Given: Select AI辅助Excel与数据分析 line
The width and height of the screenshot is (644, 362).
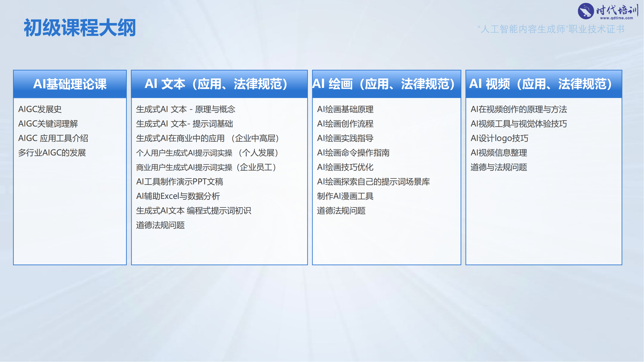Looking at the screenshot, I should [x=178, y=196].
